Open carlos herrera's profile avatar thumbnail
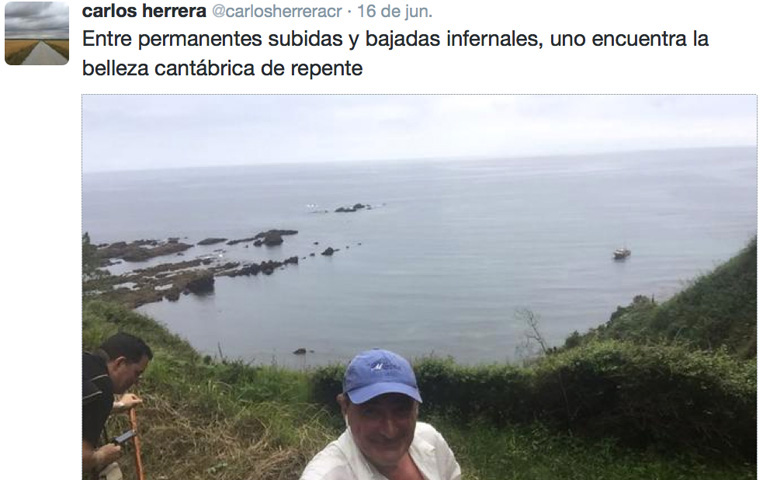 [37, 32]
